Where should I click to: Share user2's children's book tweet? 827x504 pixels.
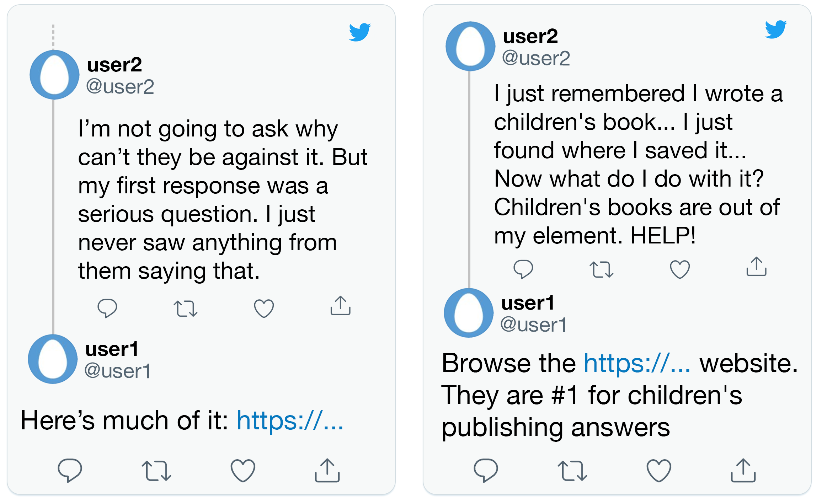coord(756,267)
